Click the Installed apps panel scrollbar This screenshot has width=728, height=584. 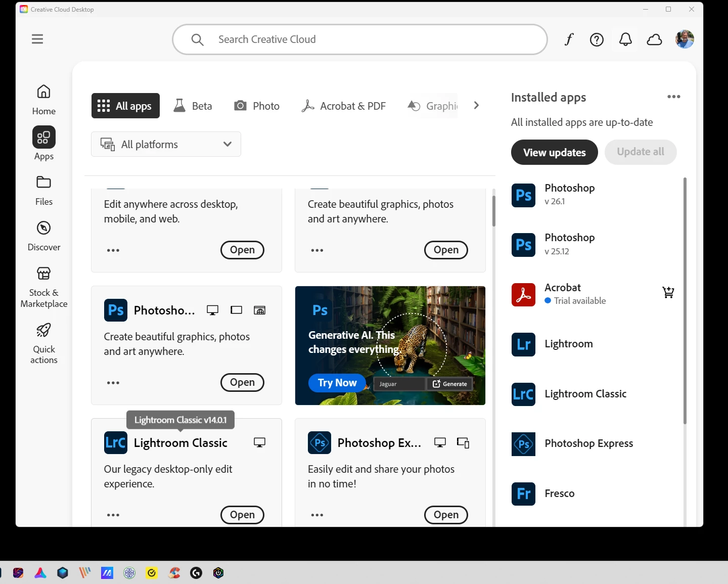click(x=685, y=300)
